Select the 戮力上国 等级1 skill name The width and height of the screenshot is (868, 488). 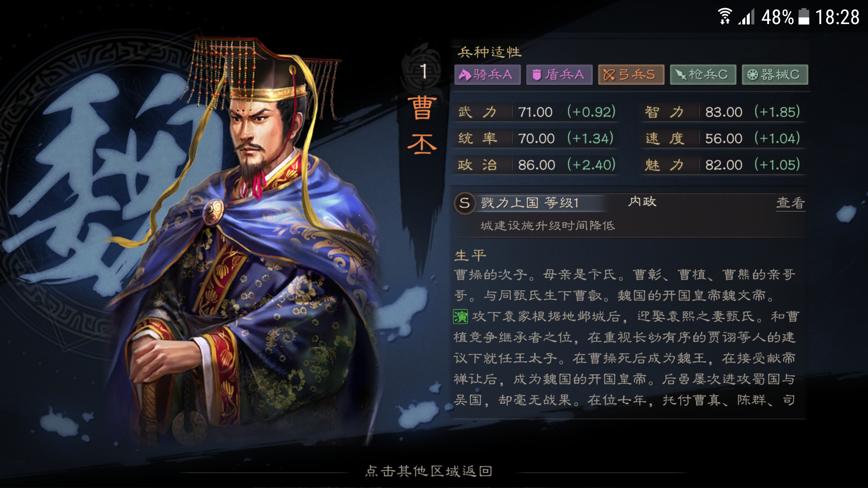click(529, 203)
